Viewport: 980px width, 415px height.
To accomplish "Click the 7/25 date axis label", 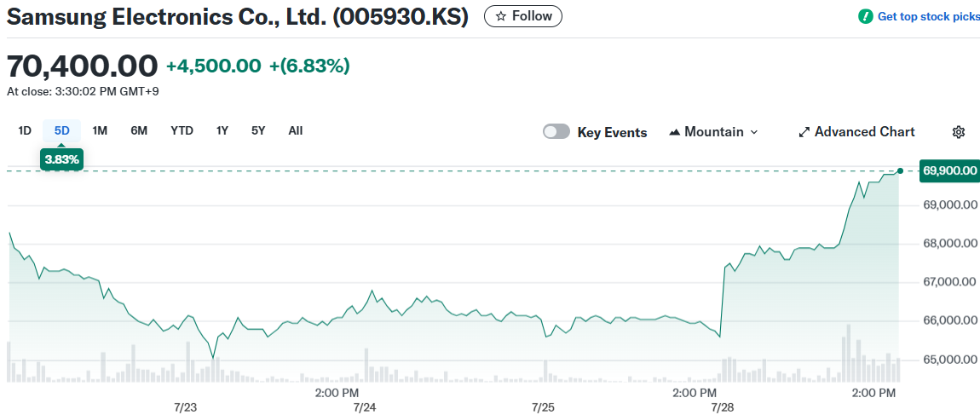I will (x=543, y=407).
